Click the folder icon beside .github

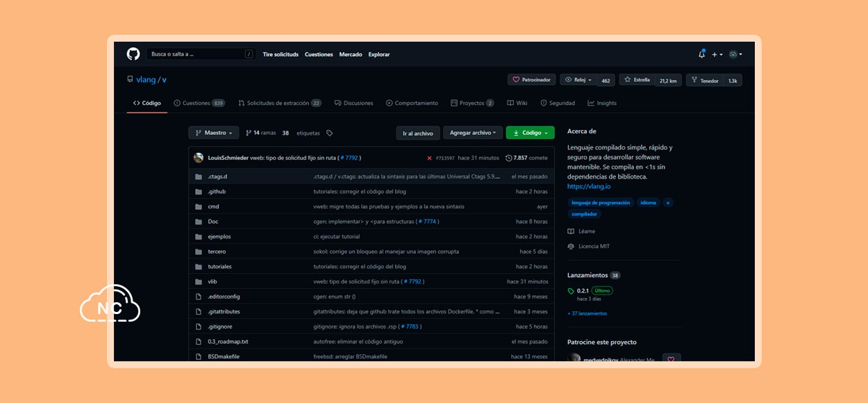click(x=199, y=192)
